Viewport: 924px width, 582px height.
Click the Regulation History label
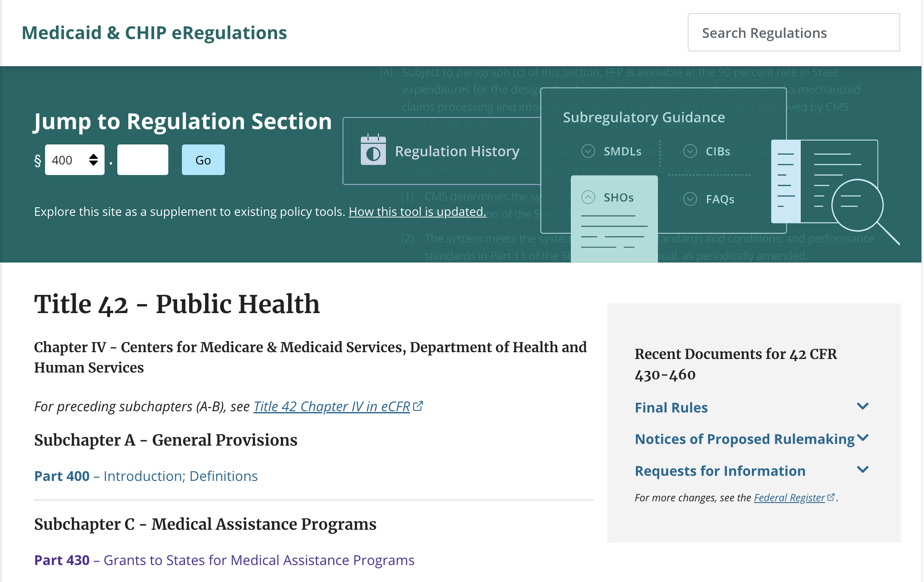tap(457, 151)
